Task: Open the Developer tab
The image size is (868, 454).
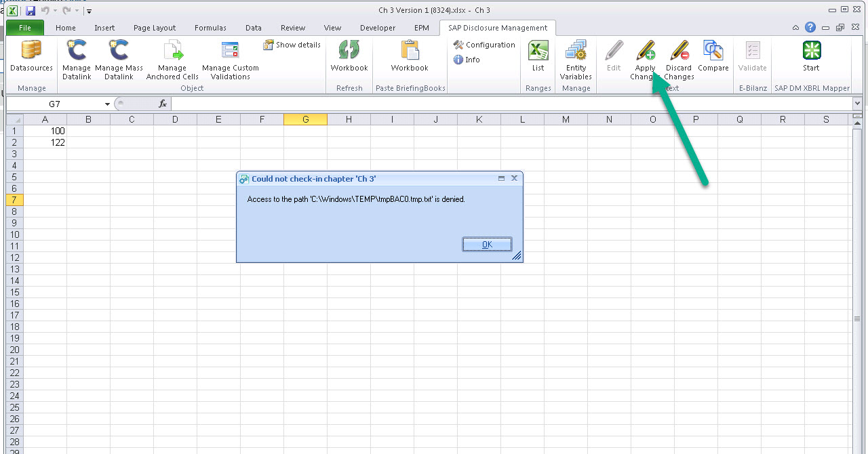Action: point(378,28)
